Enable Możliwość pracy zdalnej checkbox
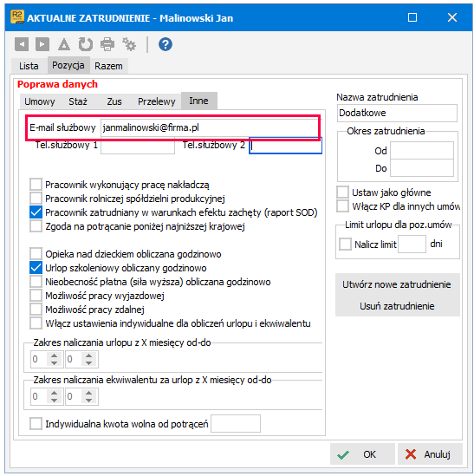This screenshot has height=476, width=474. coord(36,310)
